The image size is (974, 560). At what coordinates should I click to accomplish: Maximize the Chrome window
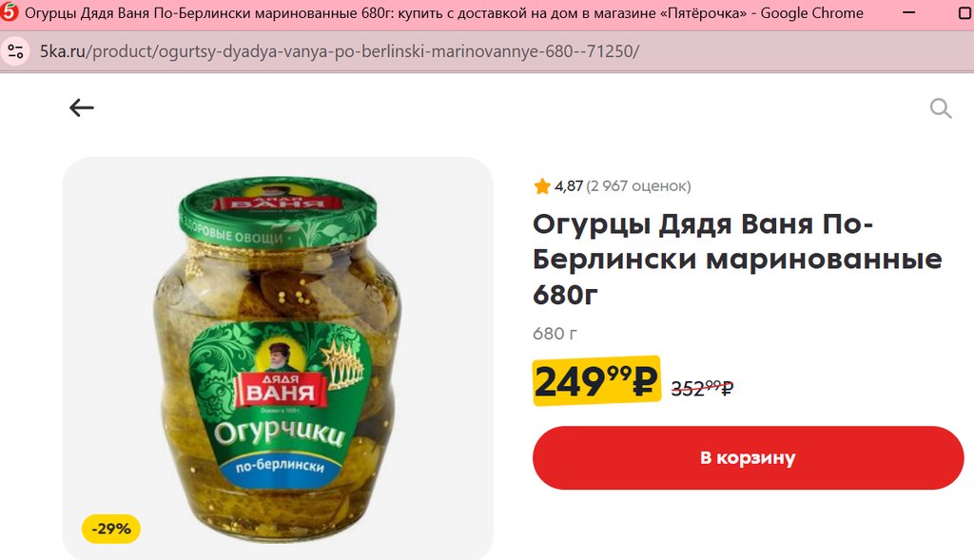click(965, 13)
